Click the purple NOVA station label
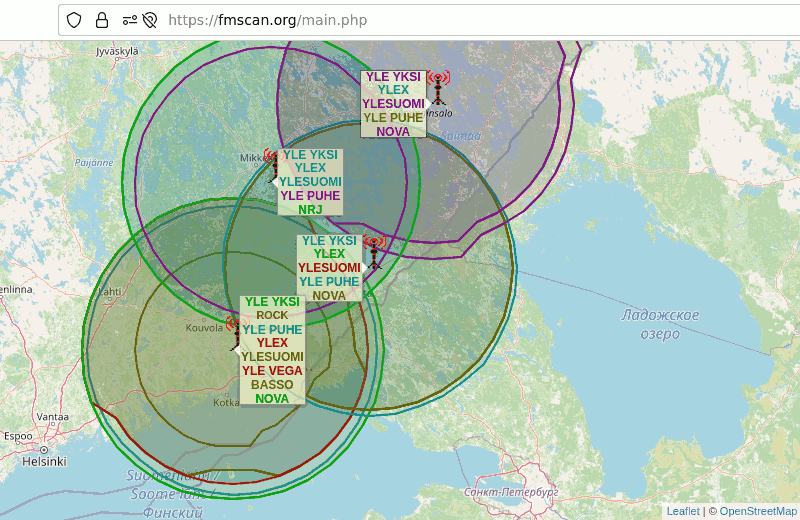This screenshot has width=800, height=520. coord(393,131)
